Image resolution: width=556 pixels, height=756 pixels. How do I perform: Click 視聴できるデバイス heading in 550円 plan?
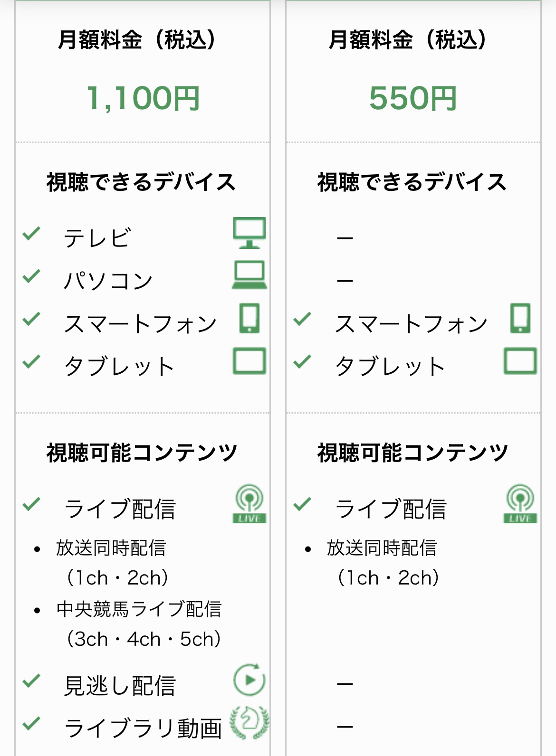coord(412,182)
